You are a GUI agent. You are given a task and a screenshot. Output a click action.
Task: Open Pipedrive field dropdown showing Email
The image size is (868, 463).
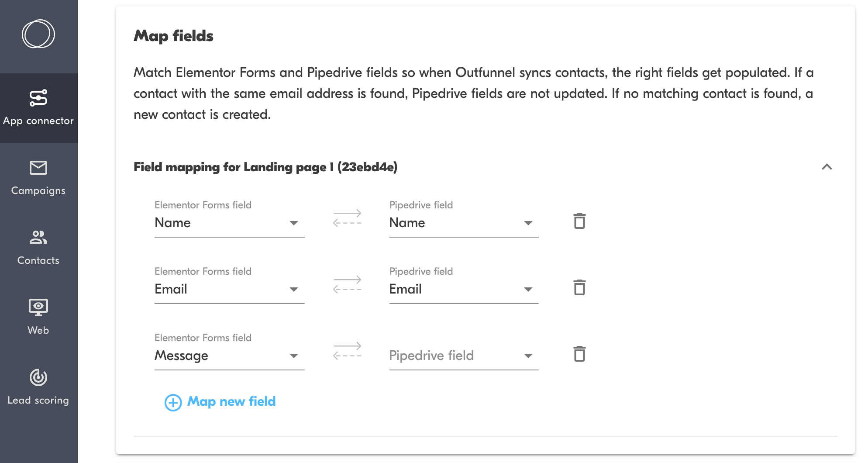(464, 290)
